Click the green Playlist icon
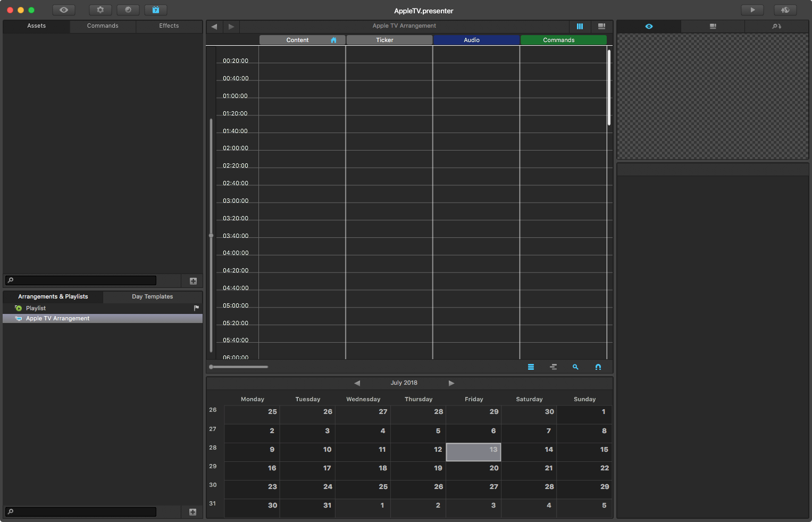 click(x=18, y=308)
